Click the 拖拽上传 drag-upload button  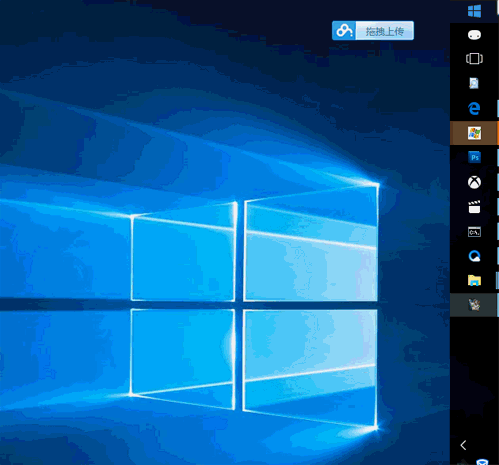coord(385,31)
